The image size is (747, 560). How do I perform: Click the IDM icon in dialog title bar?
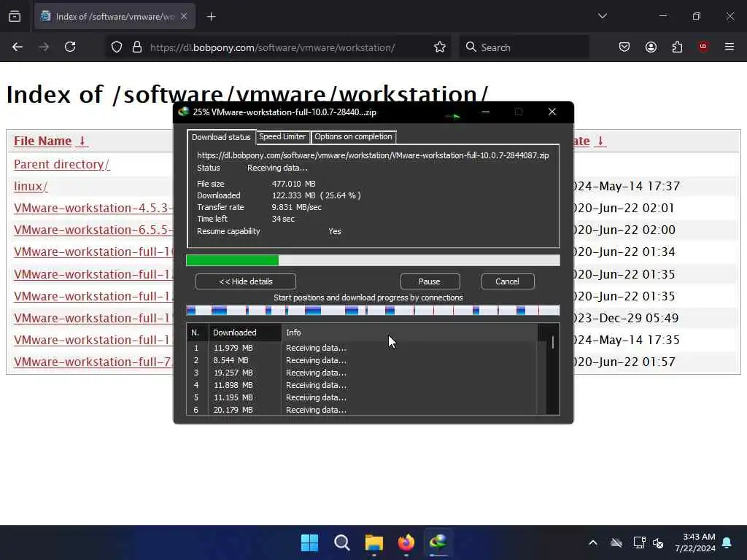(x=183, y=112)
